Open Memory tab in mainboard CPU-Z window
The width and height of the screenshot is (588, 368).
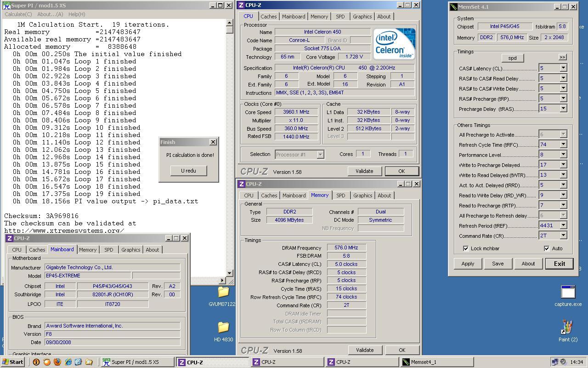click(x=87, y=250)
